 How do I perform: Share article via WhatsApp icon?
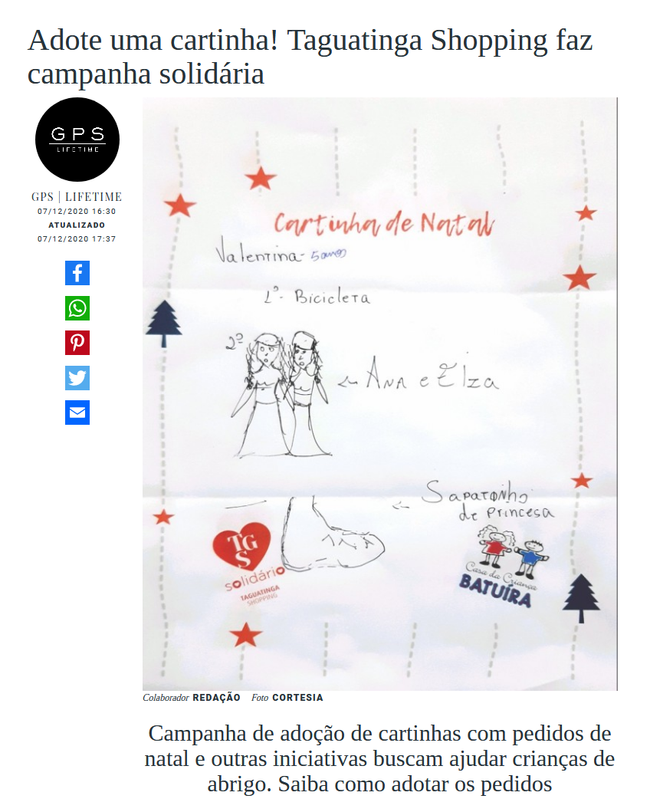(77, 308)
